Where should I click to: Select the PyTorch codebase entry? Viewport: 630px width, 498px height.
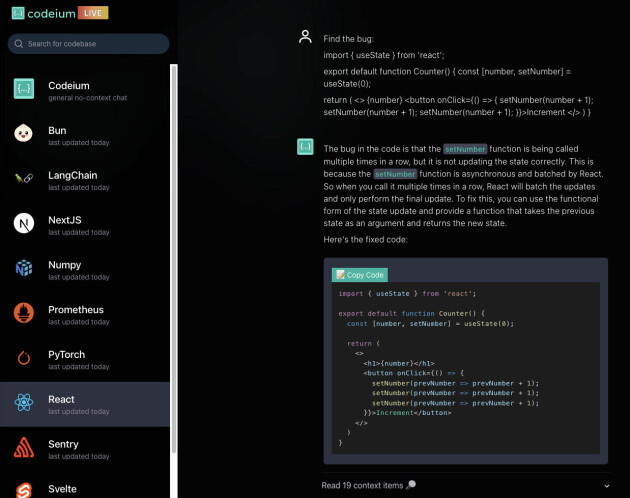(x=85, y=360)
